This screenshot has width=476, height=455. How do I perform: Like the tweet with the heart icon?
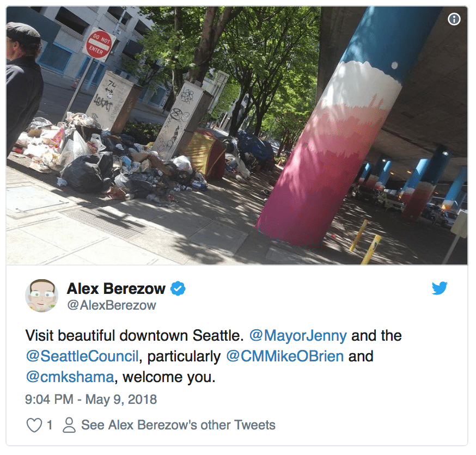coord(34,425)
